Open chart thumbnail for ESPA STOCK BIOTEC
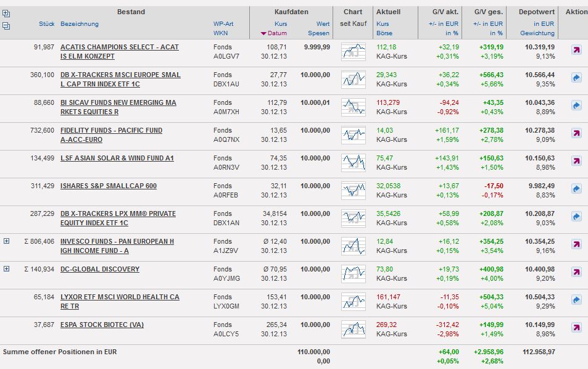This screenshot has width=588, height=369. pos(354,330)
